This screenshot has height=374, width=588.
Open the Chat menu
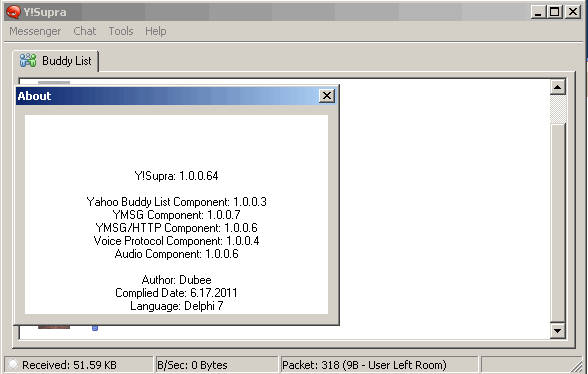85,31
